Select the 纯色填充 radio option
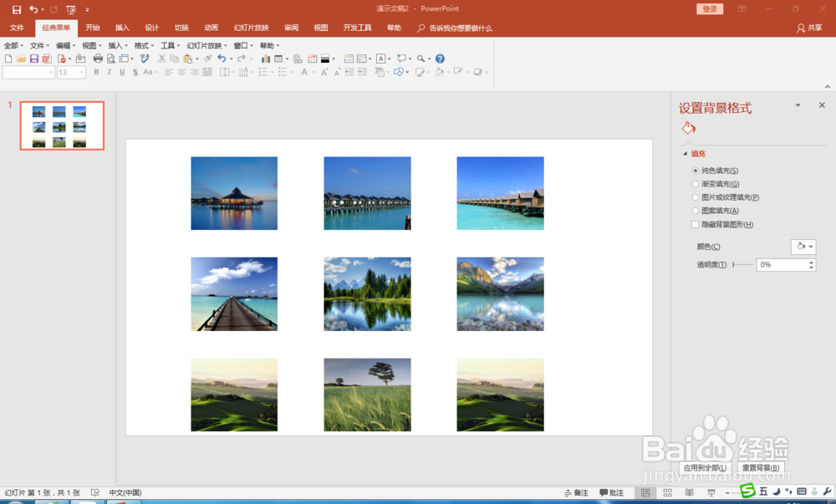 pyautogui.click(x=696, y=171)
